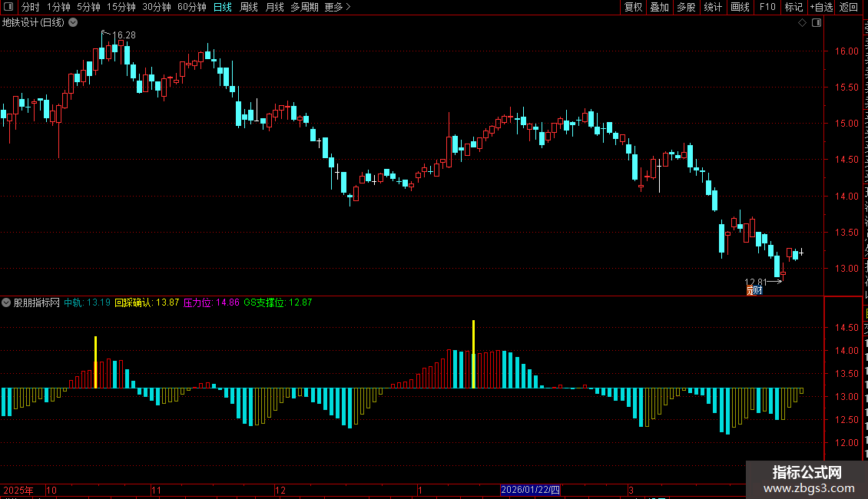
Task: Select the 30分钟 period
Action: [x=157, y=7]
